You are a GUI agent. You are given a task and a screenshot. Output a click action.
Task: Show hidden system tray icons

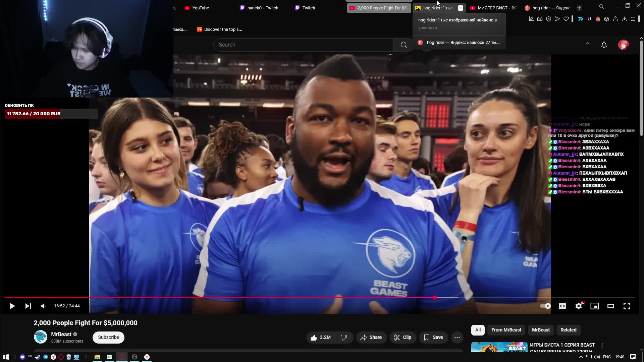click(x=581, y=357)
